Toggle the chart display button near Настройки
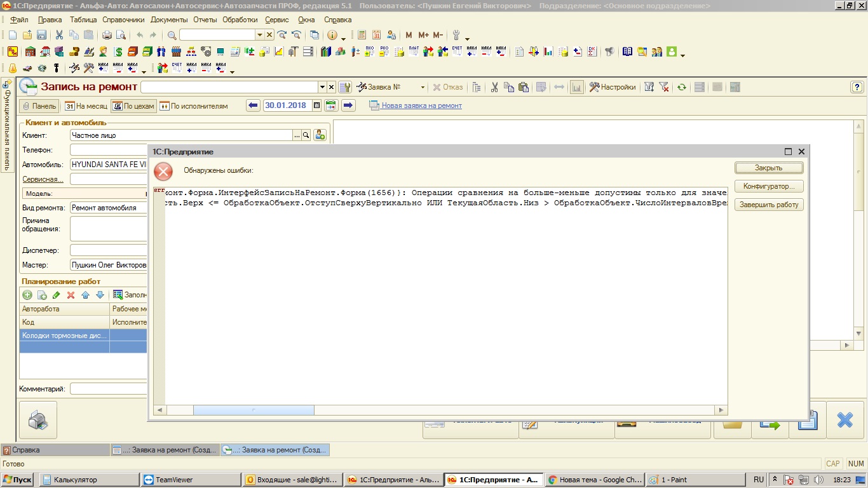This screenshot has width=868, height=488. click(577, 87)
